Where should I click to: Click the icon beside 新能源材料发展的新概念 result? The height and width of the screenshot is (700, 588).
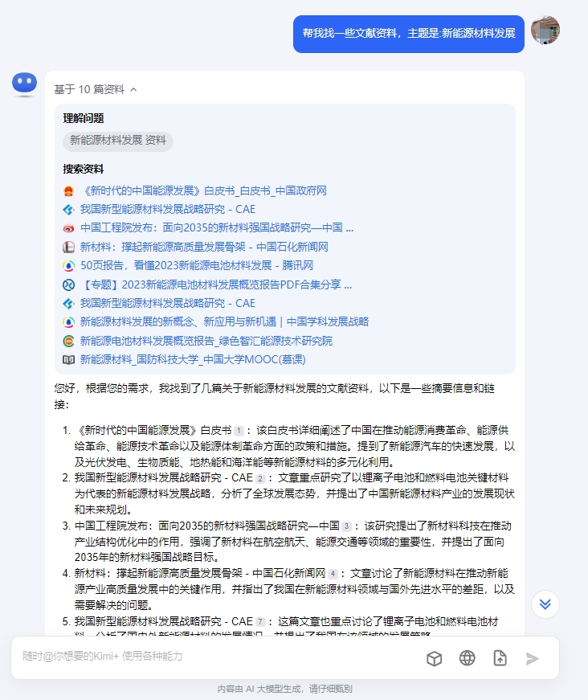pos(68,322)
